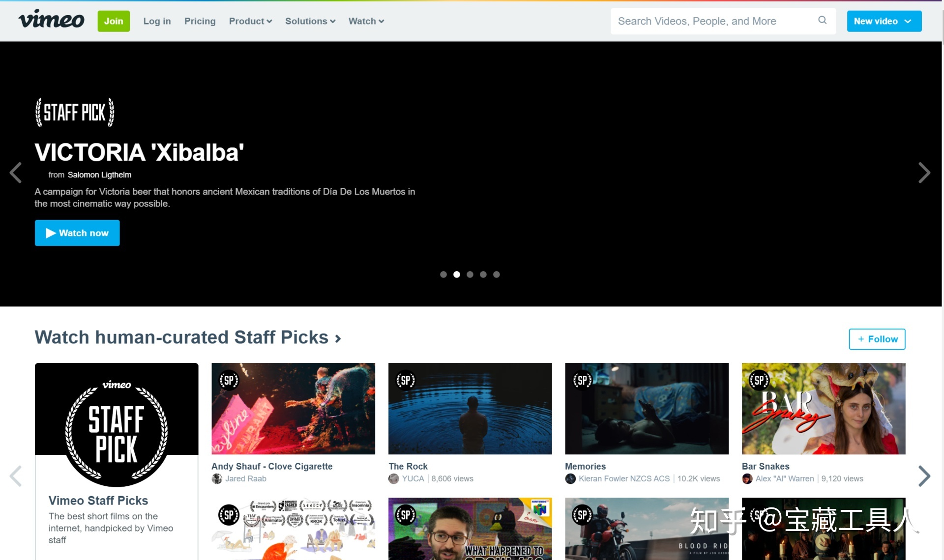Open The Rock video thumbnail

click(470, 408)
